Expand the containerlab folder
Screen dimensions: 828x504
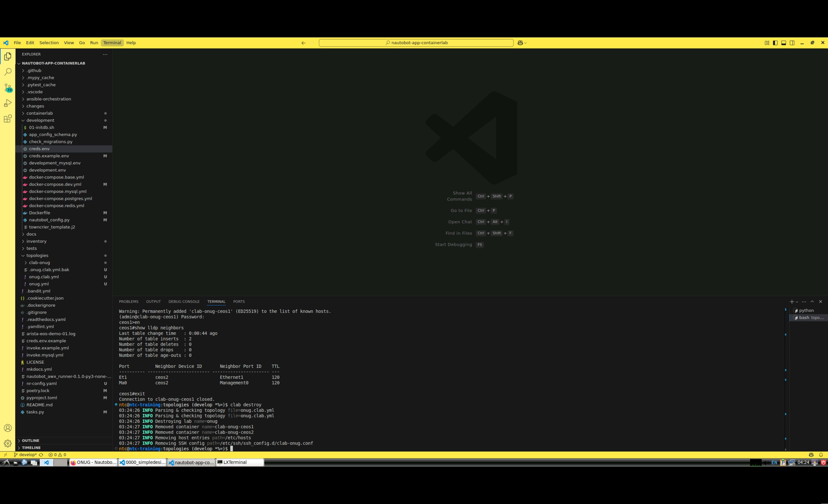point(40,113)
